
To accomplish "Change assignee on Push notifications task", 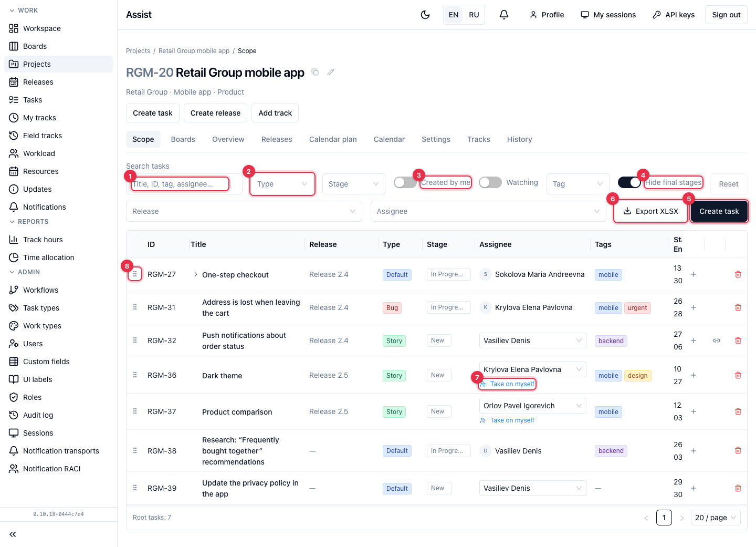I will click(x=533, y=340).
